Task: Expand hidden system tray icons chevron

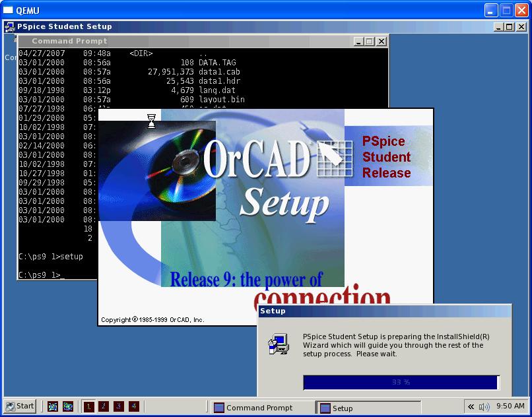Action: [471, 406]
